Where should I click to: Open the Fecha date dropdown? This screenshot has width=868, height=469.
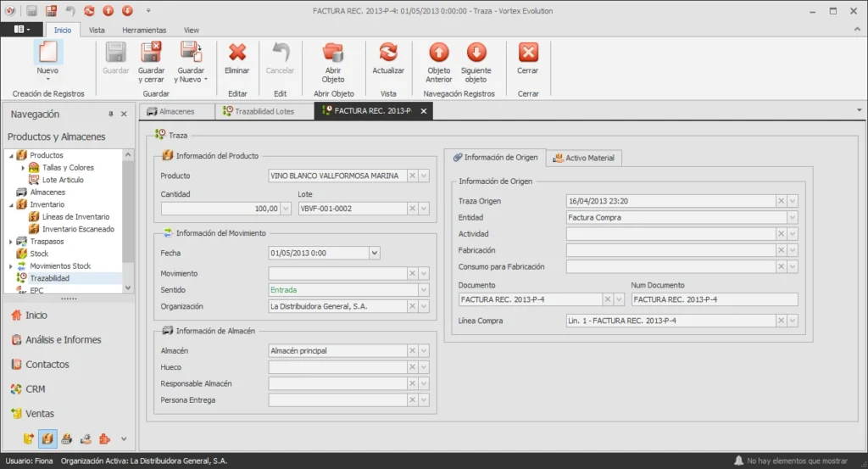[374, 253]
